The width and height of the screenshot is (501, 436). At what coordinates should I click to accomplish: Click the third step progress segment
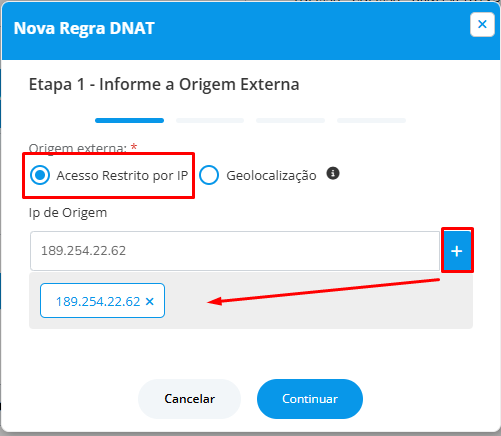pos(290,120)
